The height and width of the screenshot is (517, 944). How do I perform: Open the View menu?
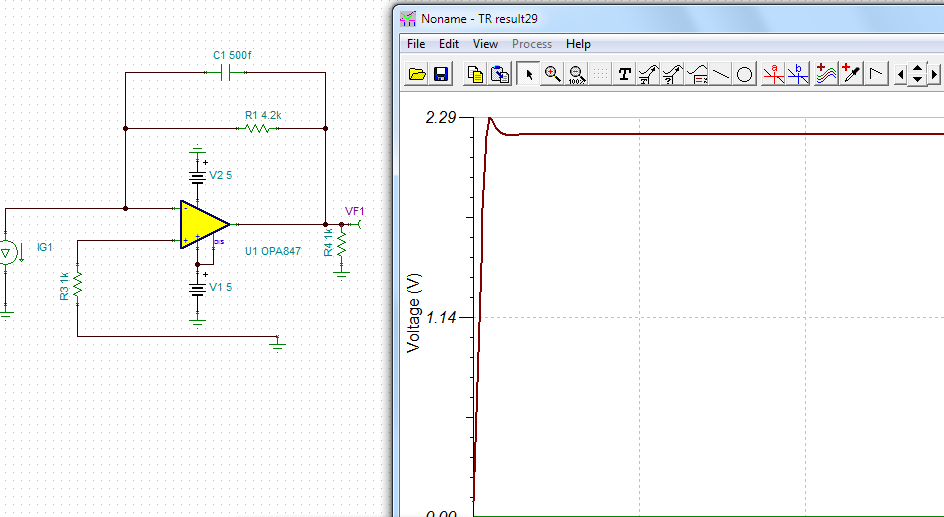click(485, 44)
